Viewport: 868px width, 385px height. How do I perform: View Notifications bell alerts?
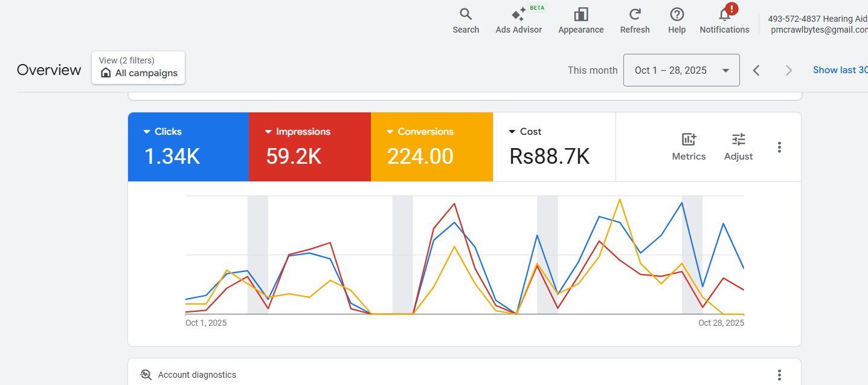coord(724,21)
